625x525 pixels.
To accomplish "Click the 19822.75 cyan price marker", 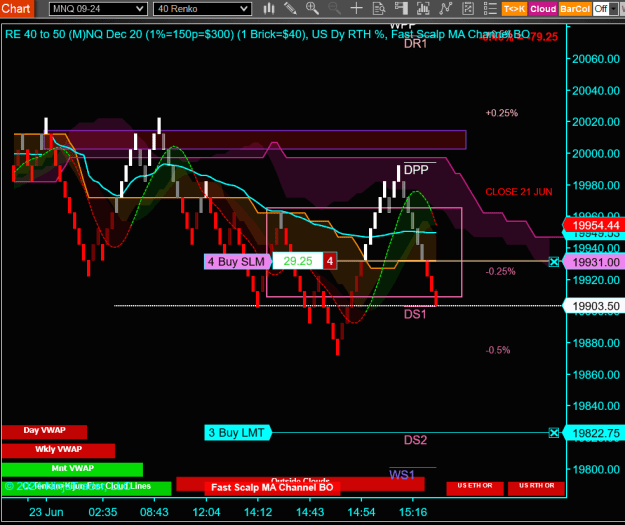I will click(x=595, y=433).
